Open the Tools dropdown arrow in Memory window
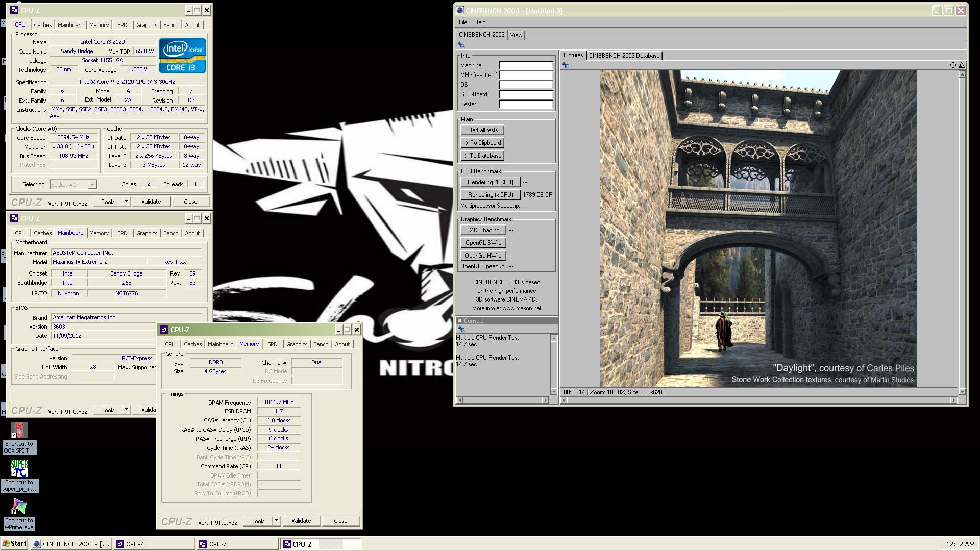The image size is (980, 551). click(276, 521)
